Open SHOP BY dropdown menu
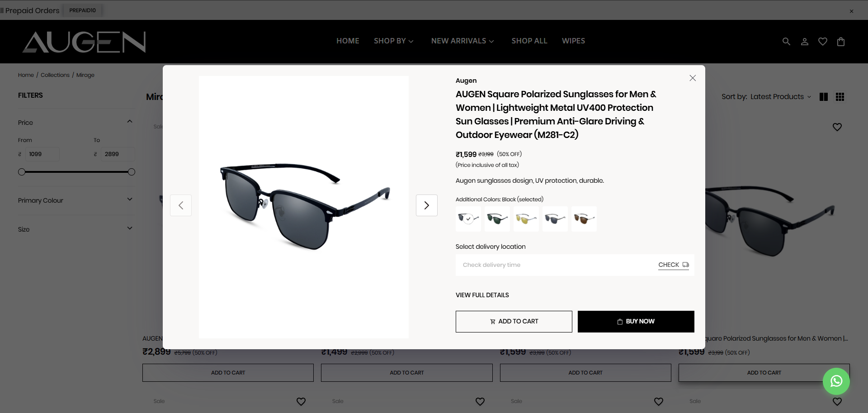The width and height of the screenshot is (868, 413). click(x=394, y=41)
